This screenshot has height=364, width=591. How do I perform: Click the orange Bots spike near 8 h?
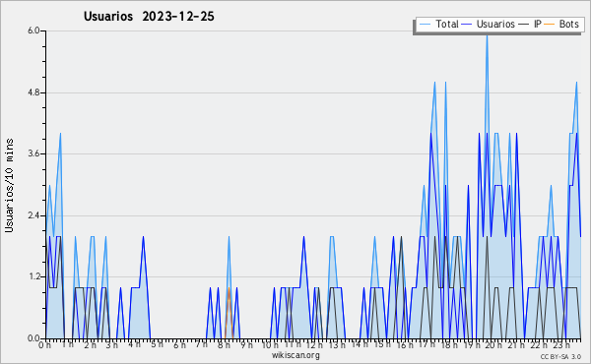(229, 313)
